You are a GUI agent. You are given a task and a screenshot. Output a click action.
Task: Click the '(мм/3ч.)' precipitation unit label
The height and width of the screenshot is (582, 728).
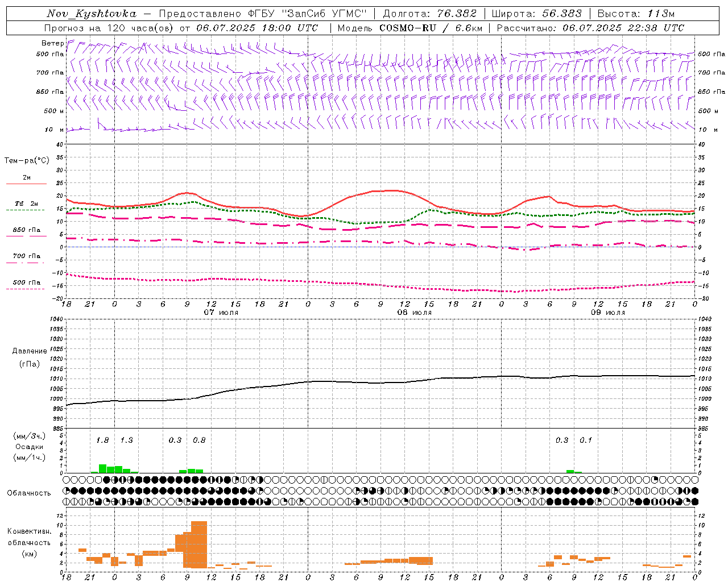pyautogui.click(x=29, y=436)
